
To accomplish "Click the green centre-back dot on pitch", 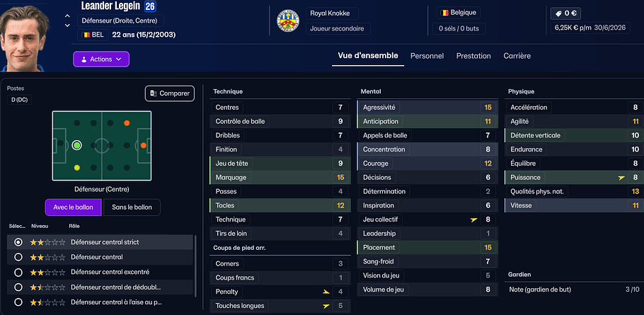I will 77,145.
